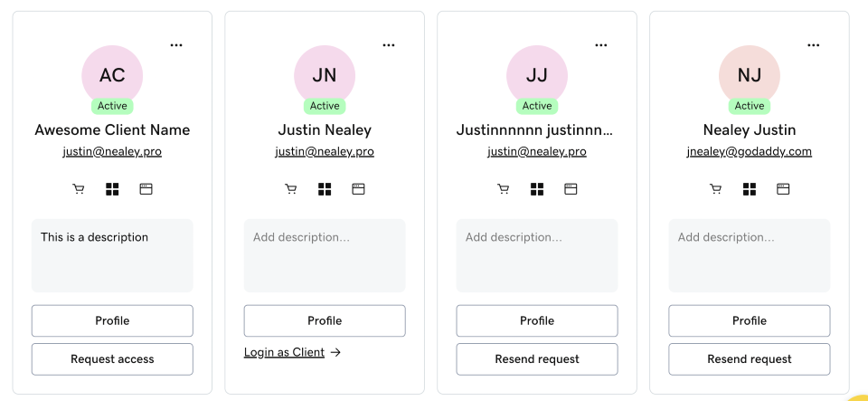Expand more options menu for Justin Nealey

[389, 45]
